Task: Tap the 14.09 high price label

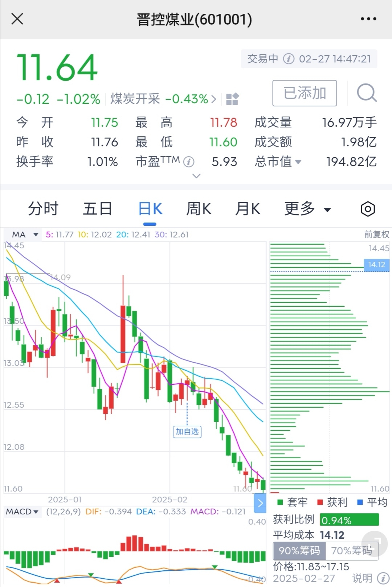Action: click(60, 278)
